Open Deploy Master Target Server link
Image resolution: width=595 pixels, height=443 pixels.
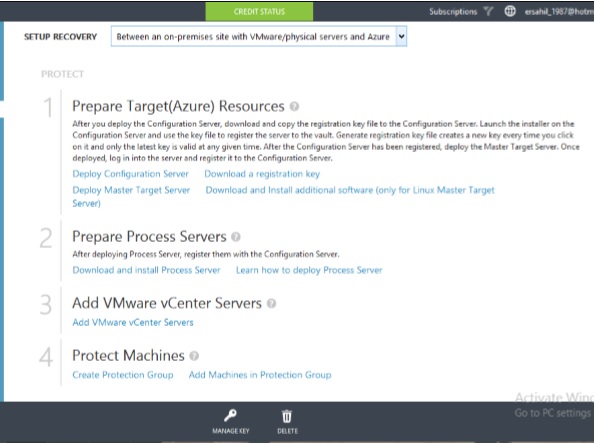131,190
